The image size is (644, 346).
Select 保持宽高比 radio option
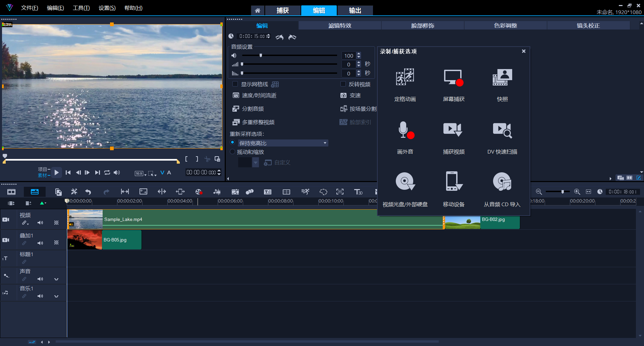click(232, 142)
